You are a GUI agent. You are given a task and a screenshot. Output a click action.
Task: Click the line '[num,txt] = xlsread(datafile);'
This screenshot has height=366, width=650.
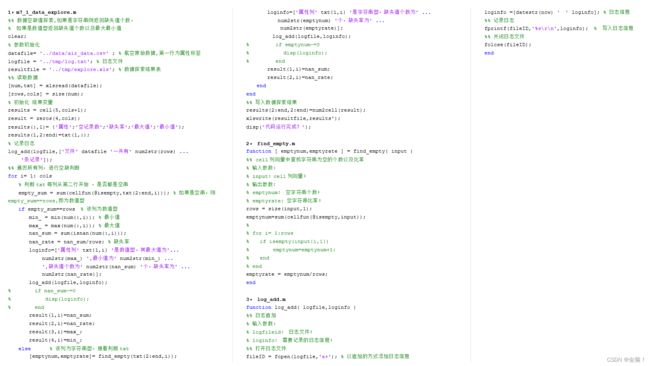coord(55,86)
